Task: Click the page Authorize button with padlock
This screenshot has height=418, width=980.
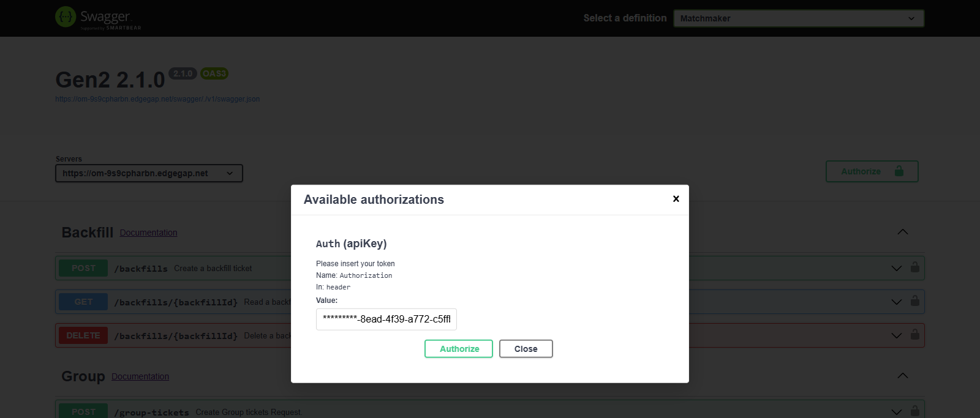Action: [872, 171]
